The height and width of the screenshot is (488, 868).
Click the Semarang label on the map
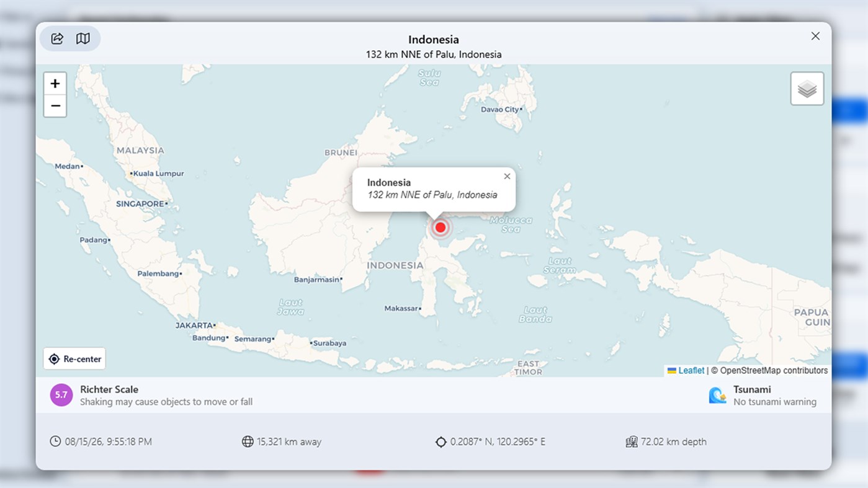tap(253, 339)
